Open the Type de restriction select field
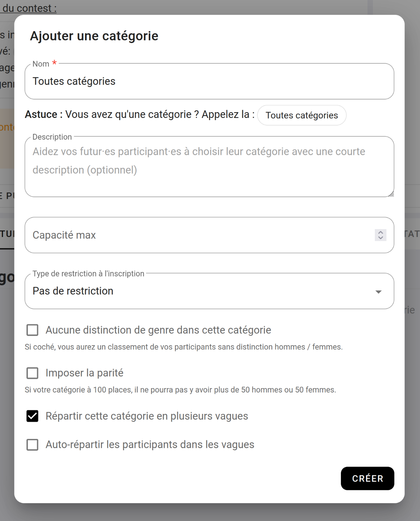Screen dimensions: 420x521 [x=202, y=291]
